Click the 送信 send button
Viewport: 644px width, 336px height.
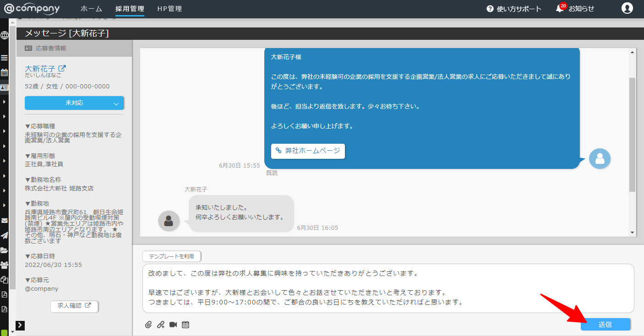tap(605, 325)
